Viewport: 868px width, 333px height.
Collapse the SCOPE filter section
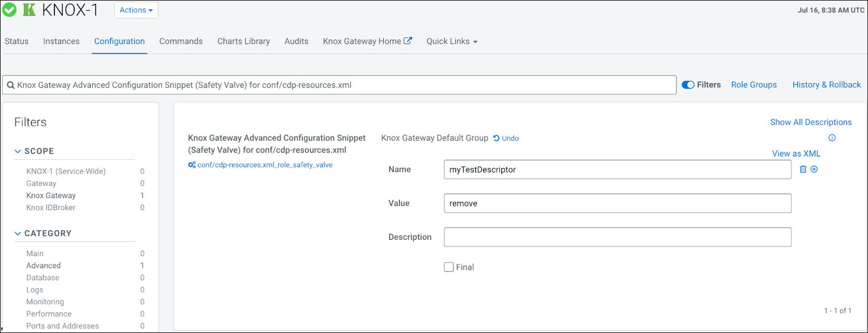tap(18, 151)
